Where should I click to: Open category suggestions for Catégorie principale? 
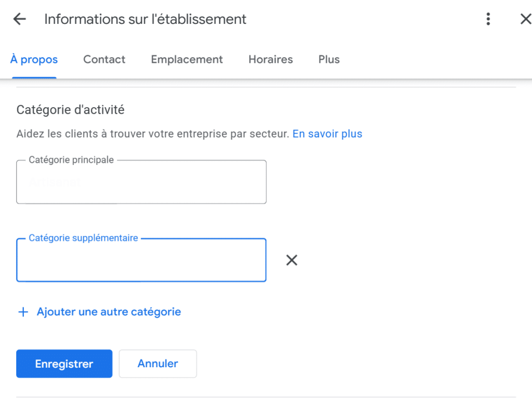pyautogui.click(x=141, y=182)
